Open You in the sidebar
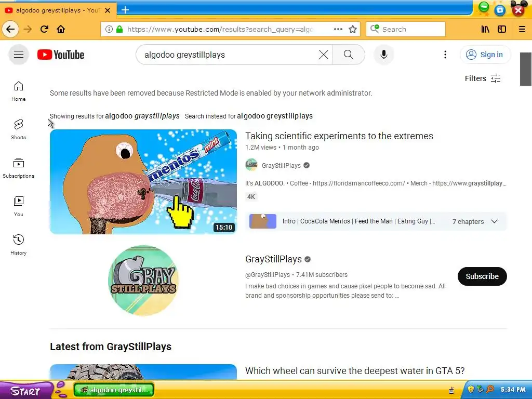Screen dimensions: 532x399 click(19, 206)
